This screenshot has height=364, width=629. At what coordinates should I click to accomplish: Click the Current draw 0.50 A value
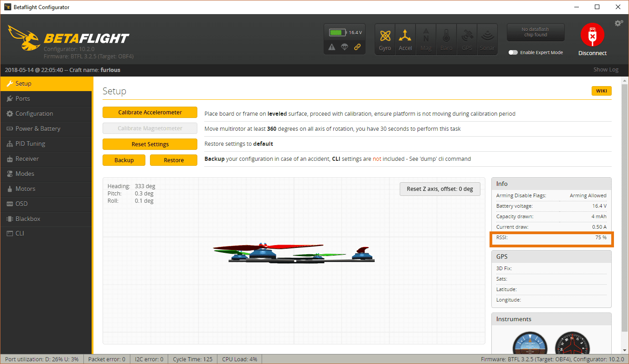coord(598,227)
